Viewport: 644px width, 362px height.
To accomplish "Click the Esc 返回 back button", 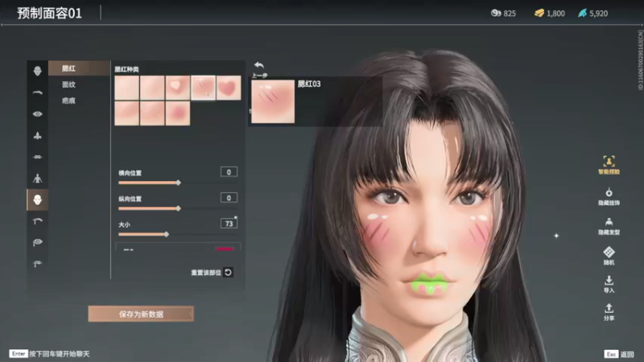I will tap(619, 354).
